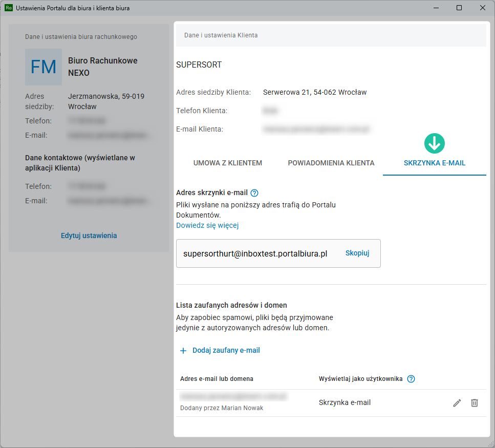Open Edytuj ustawienia link
Viewport: 495px width, 448px height.
point(89,236)
